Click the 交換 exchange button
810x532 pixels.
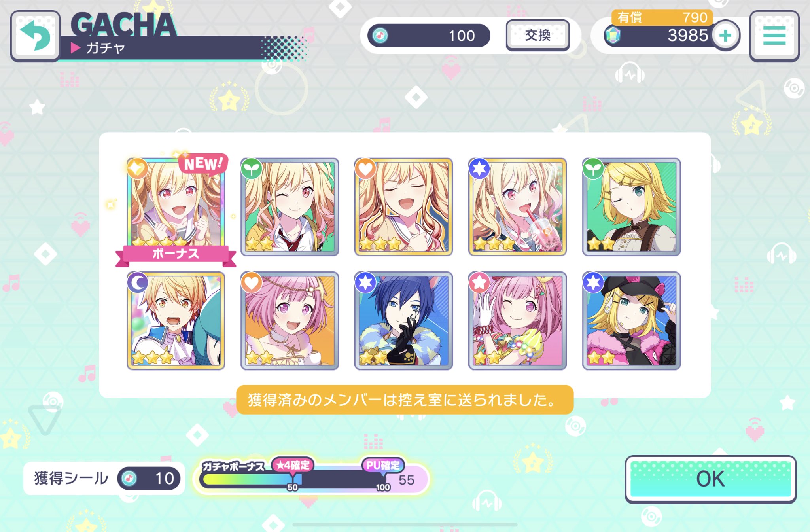(x=537, y=36)
